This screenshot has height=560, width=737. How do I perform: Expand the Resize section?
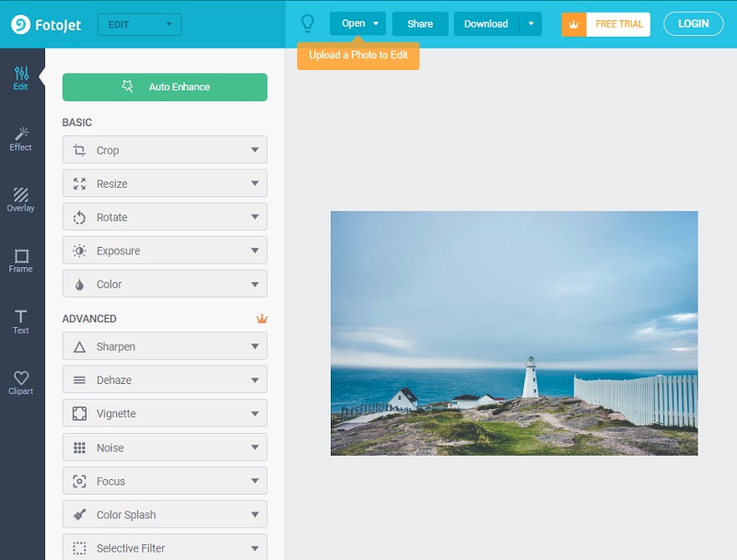click(x=165, y=183)
